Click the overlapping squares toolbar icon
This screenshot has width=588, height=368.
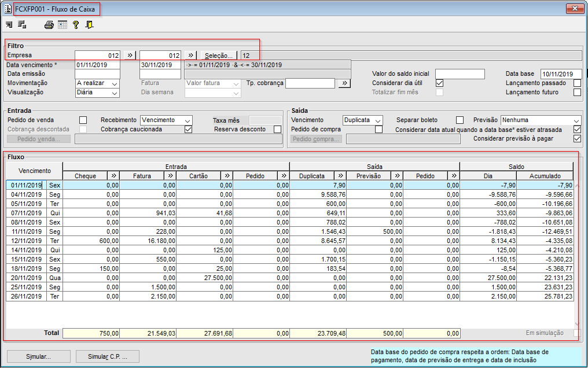click(22, 25)
